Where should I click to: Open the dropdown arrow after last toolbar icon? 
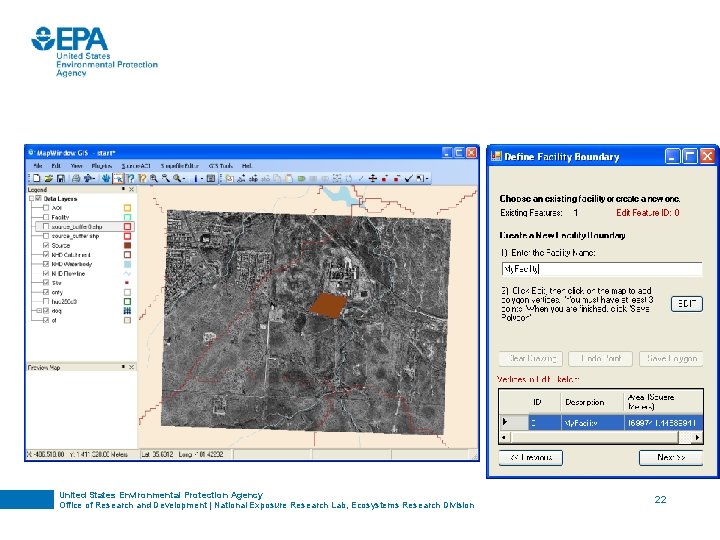[427, 179]
